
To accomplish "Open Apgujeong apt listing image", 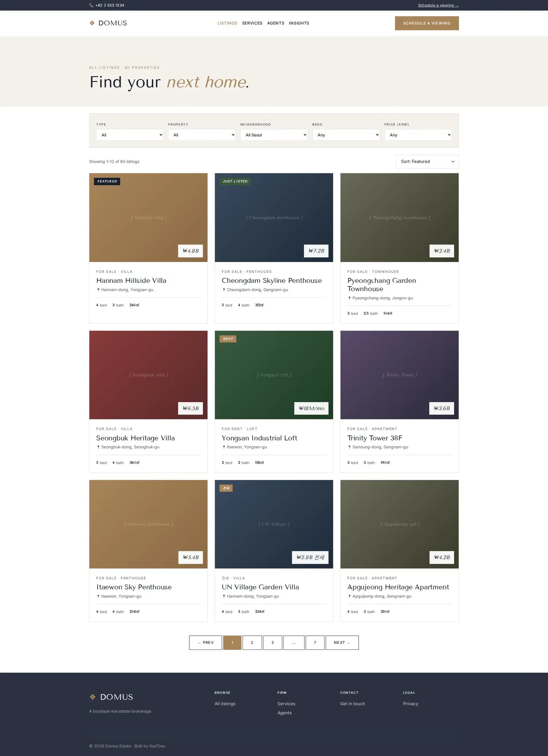I will point(399,524).
